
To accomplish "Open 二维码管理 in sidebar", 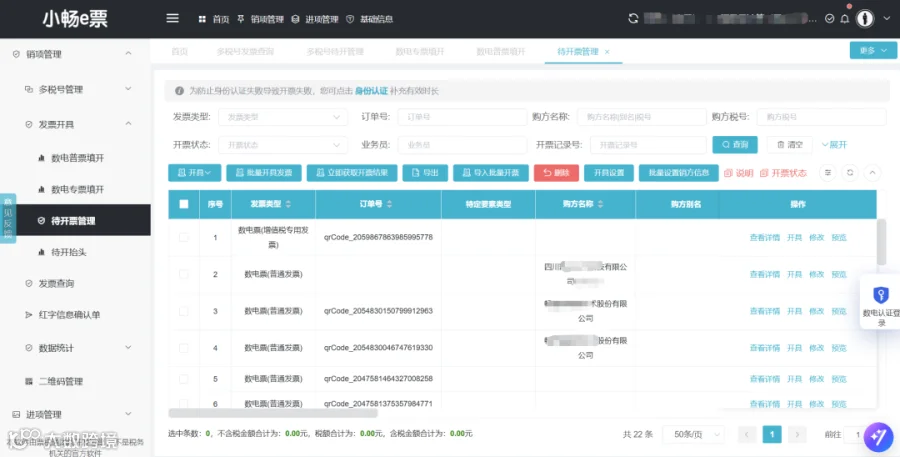I will (75, 381).
